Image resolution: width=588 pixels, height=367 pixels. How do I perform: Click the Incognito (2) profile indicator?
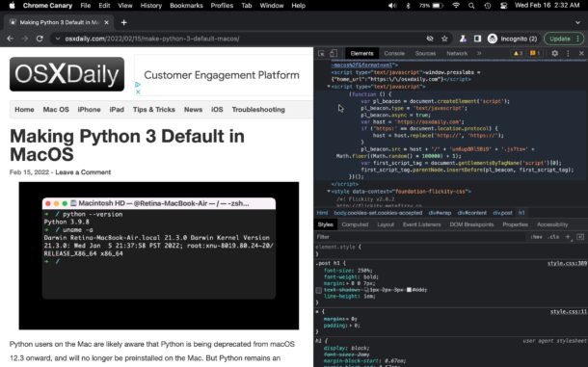(513, 39)
